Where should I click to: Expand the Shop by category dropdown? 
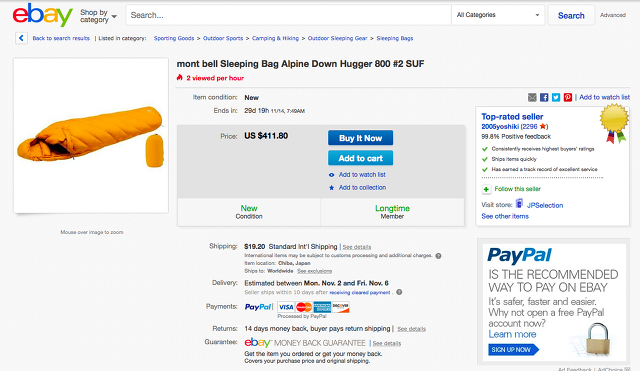(x=98, y=16)
